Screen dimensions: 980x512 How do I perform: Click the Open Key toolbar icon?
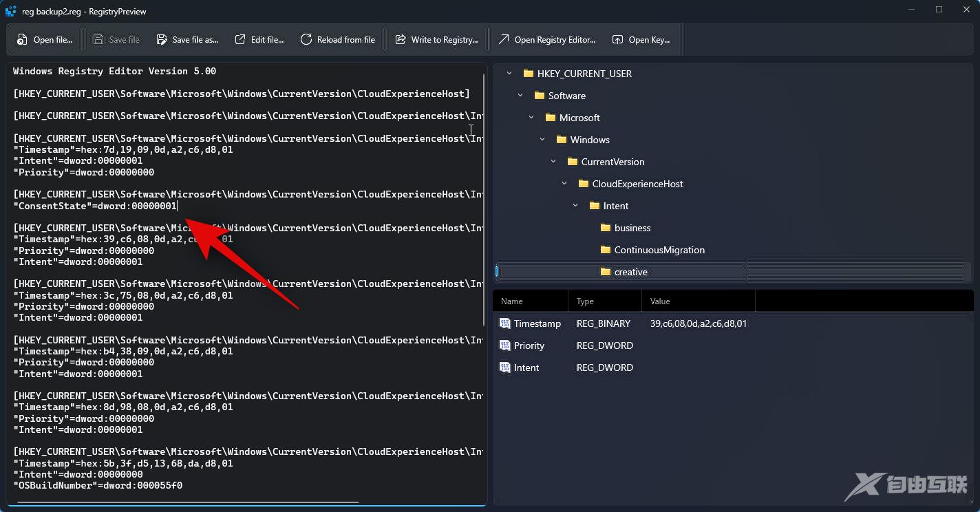(618, 40)
